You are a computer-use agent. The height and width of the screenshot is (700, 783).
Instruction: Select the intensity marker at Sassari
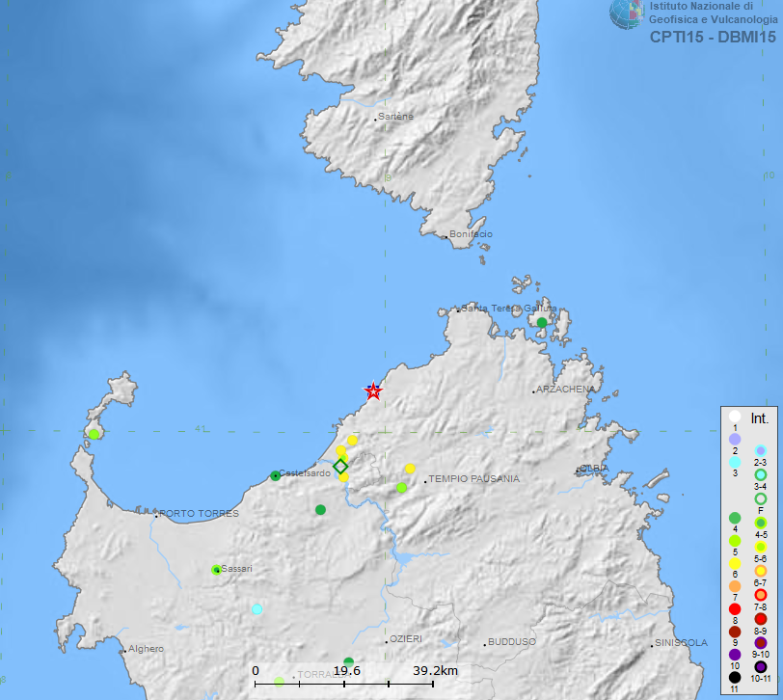click(x=217, y=570)
